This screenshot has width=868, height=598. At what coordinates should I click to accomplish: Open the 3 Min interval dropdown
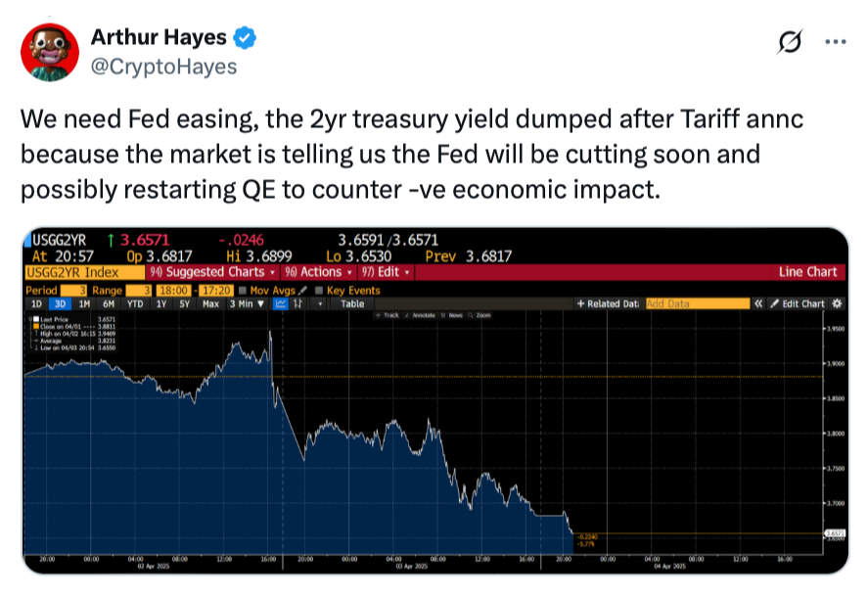[247, 303]
